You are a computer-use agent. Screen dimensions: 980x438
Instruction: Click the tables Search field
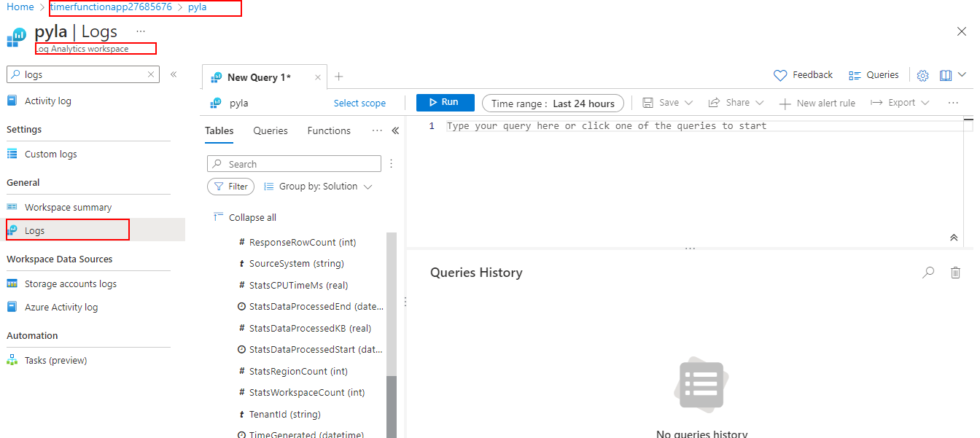click(294, 164)
